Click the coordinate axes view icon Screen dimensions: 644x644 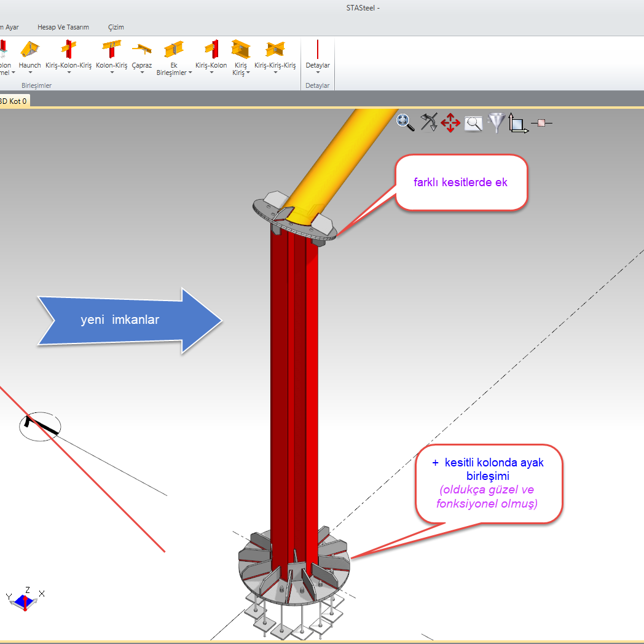coord(517,123)
